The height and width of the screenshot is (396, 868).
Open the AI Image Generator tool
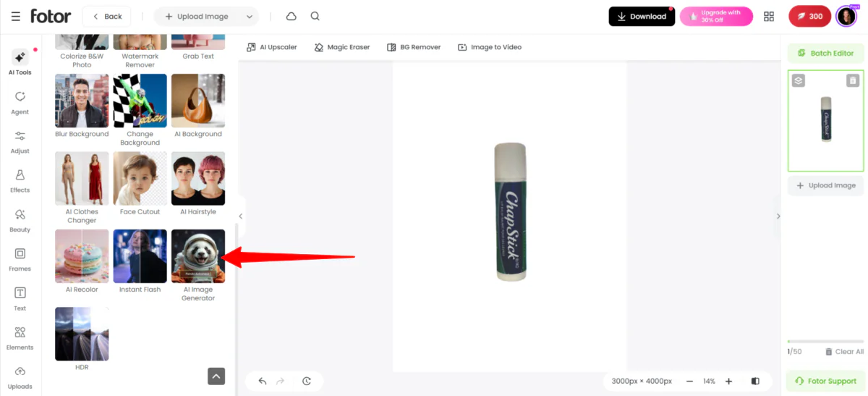pos(198,266)
